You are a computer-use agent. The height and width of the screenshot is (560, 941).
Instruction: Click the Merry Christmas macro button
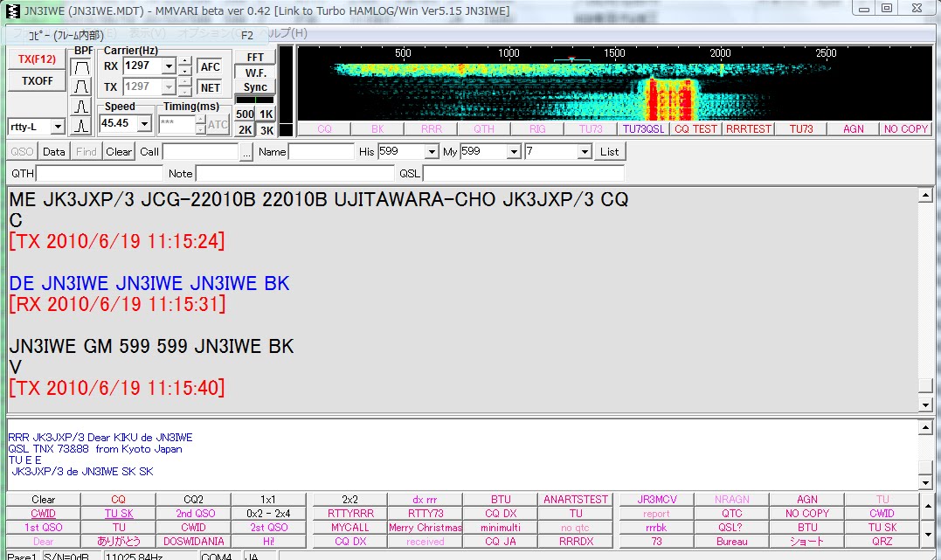point(425,528)
